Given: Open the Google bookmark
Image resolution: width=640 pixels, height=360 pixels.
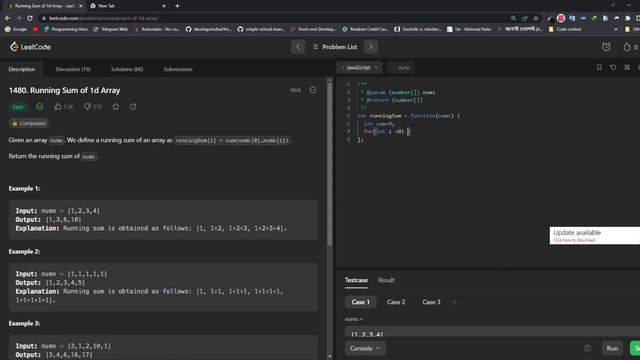Looking at the screenshot, I should click(x=16, y=29).
